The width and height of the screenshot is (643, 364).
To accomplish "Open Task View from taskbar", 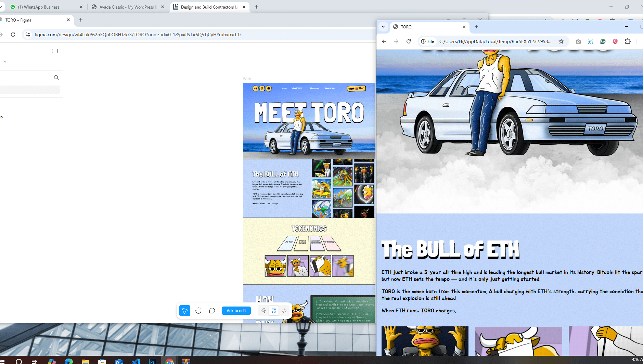I will (35, 361).
